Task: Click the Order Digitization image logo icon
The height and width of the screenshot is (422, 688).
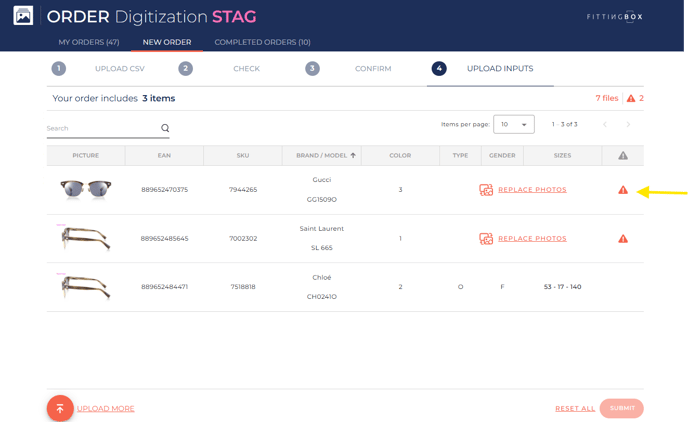Action: (23, 16)
